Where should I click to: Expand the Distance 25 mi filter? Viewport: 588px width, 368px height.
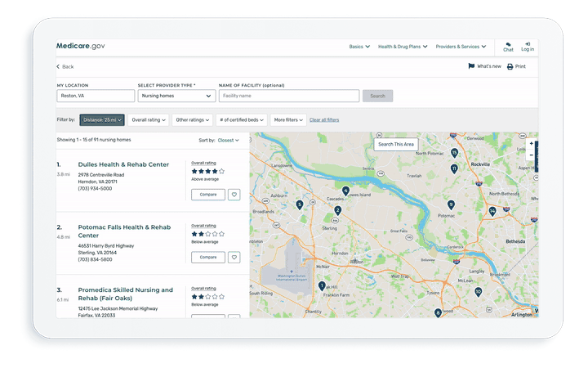[102, 120]
